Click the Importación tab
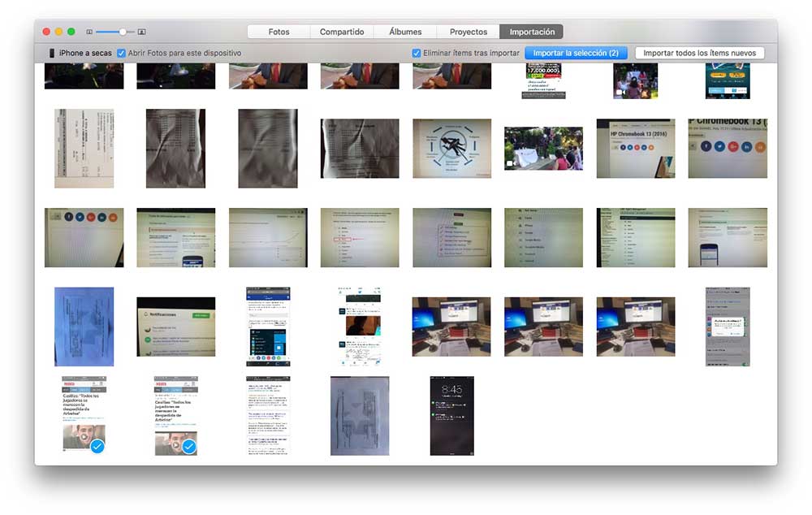 click(x=531, y=32)
